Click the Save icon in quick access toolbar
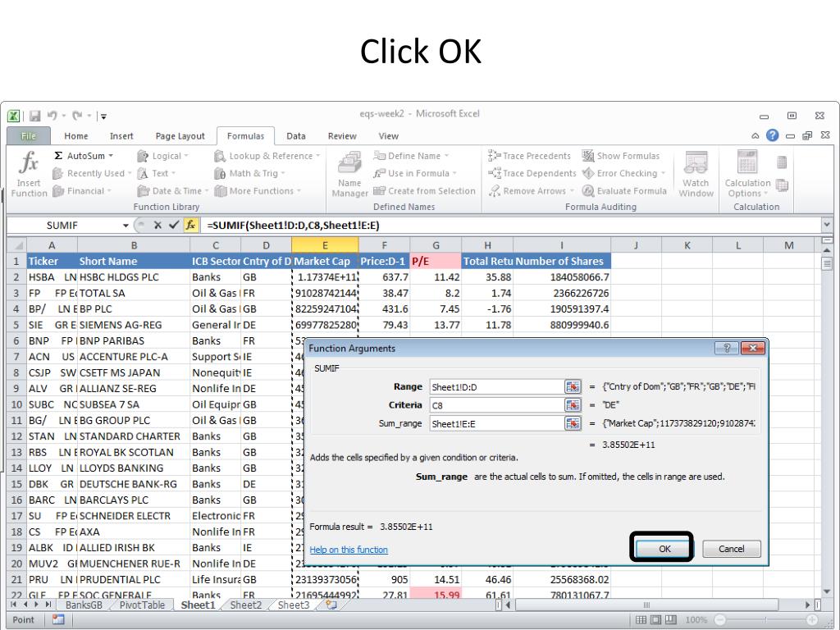This screenshot has height=630, width=840. tap(35, 116)
